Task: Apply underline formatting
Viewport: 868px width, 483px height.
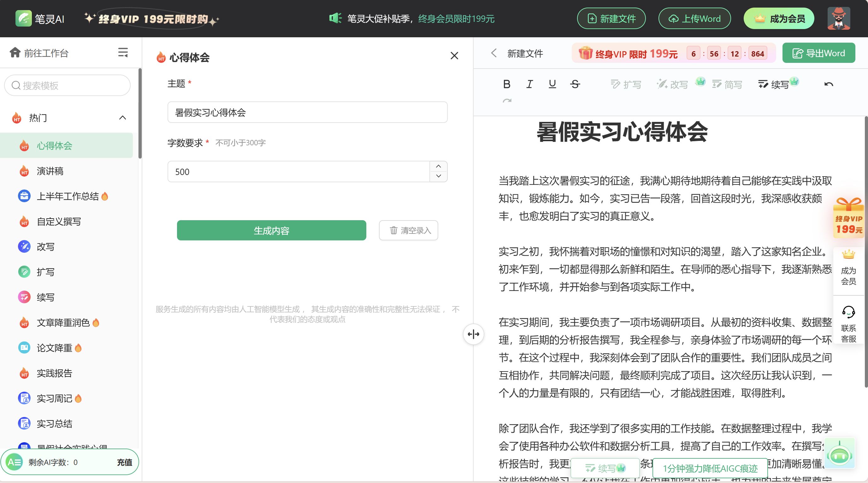Action: (x=552, y=84)
